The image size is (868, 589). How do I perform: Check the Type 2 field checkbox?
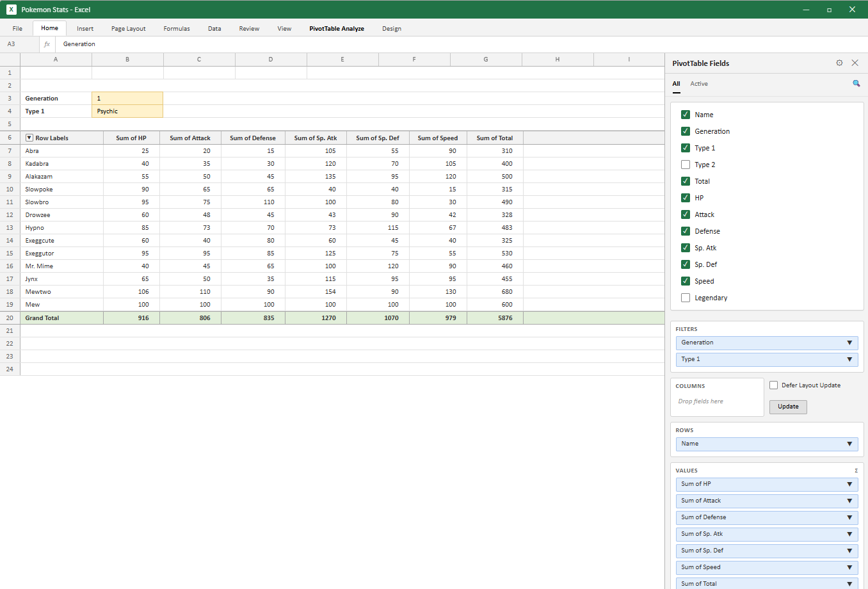click(686, 165)
